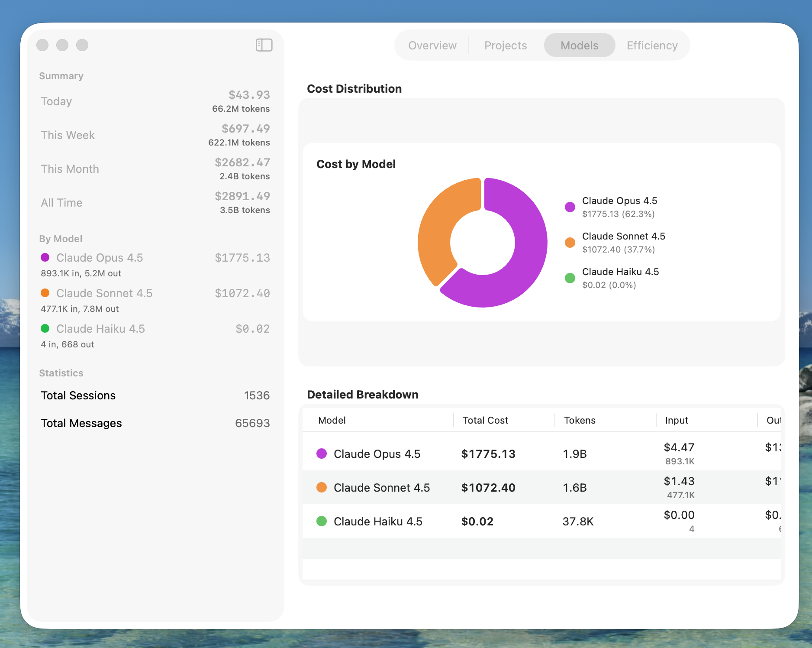Toggle the sidebar panel icon
The height and width of the screenshot is (648, 812).
[264, 45]
